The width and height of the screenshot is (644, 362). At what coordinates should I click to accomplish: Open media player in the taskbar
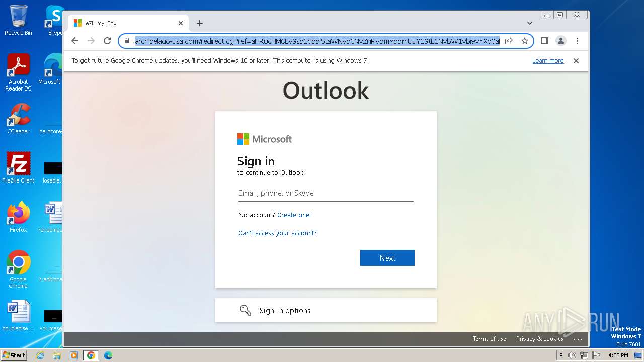click(74, 355)
